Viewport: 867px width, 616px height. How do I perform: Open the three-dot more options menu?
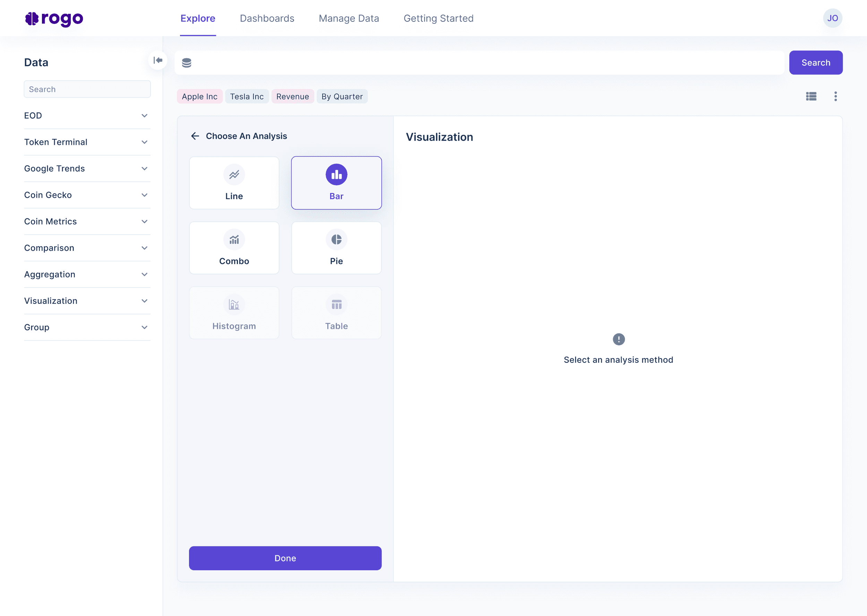[835, 96]
